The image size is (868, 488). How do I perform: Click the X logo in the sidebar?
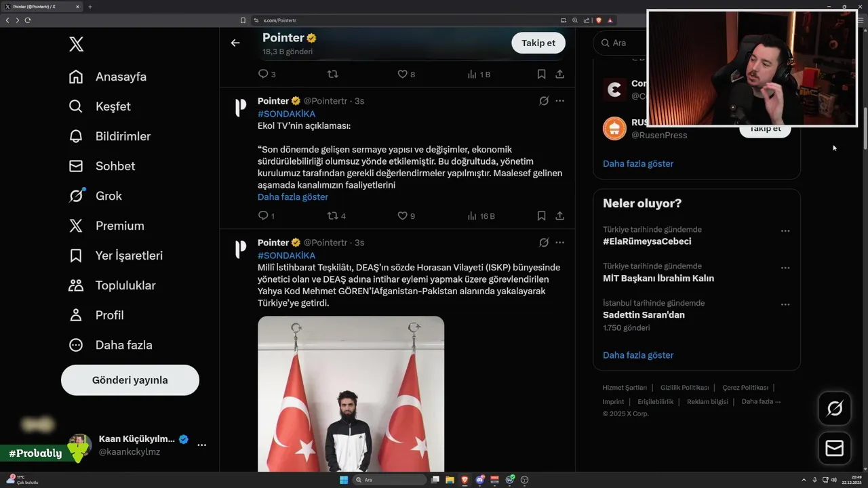point(76,45)
